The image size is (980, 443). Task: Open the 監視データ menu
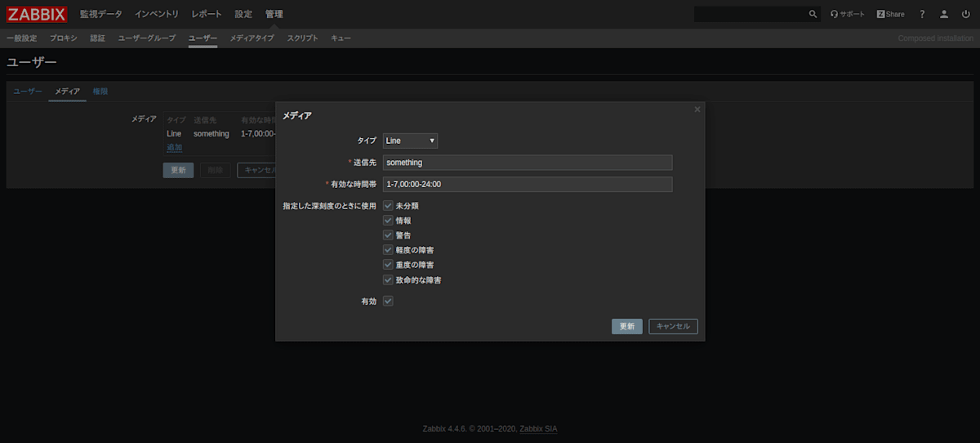click(x=100, y=14)
